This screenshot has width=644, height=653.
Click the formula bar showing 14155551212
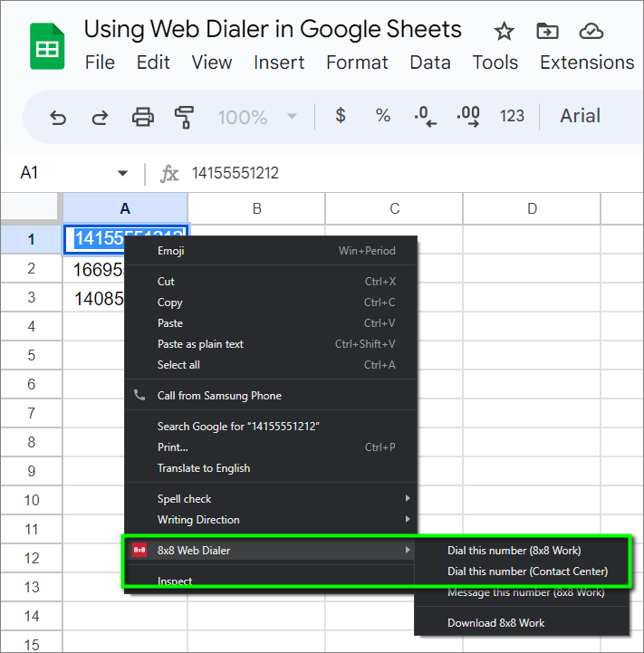(235, 173)
